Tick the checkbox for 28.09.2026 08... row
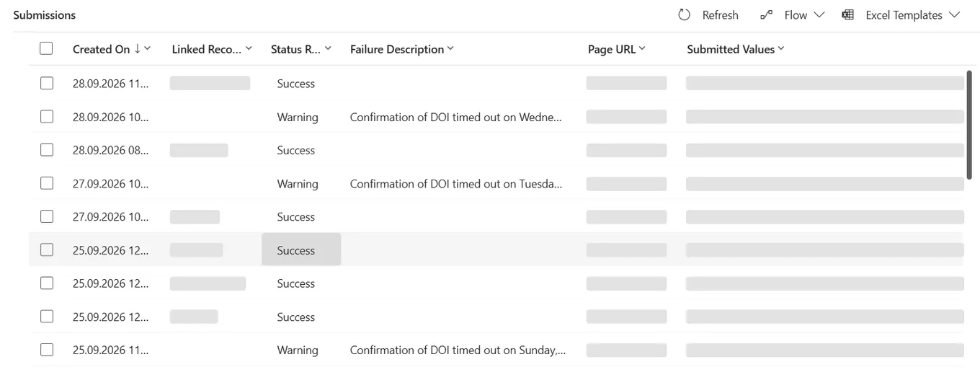 click(x=47, y=150)
